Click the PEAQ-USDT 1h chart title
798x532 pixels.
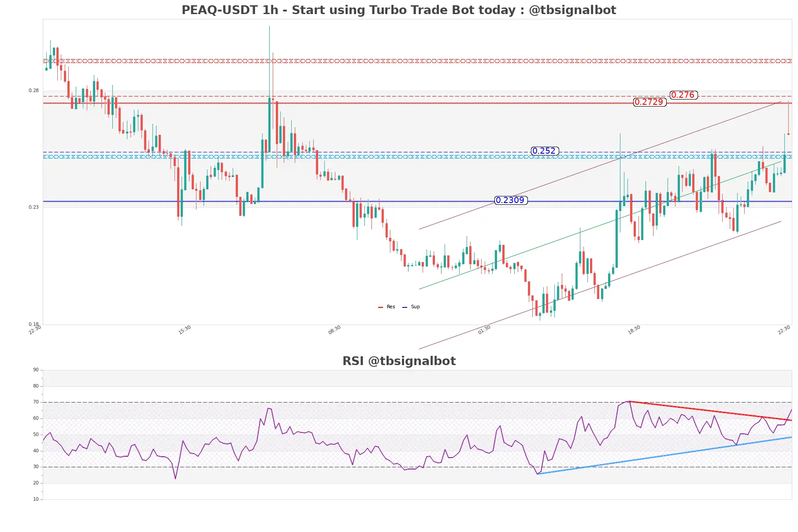coord(399,10)
